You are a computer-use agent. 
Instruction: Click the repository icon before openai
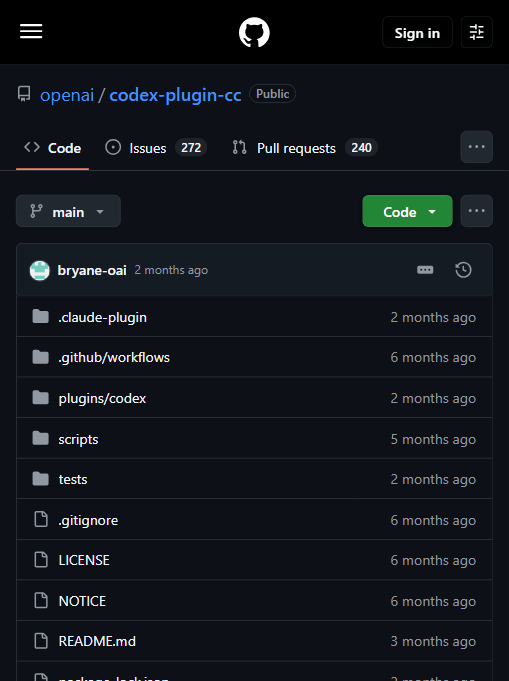pos(24,94)
